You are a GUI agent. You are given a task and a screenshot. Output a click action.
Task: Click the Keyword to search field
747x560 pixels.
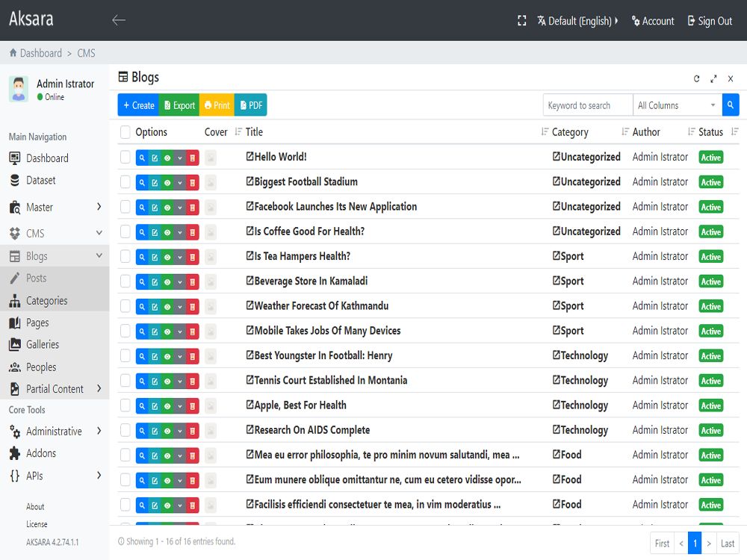tap(587, 105)
